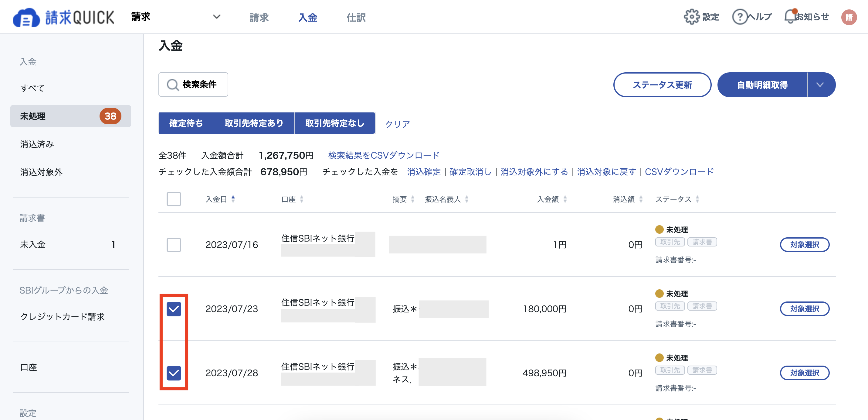Open the 設定 gear icon

pos(691,16)
